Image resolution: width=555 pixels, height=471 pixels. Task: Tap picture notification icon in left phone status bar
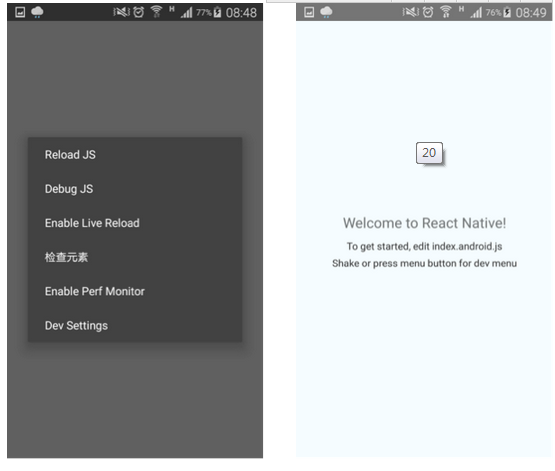coord(20,12)
